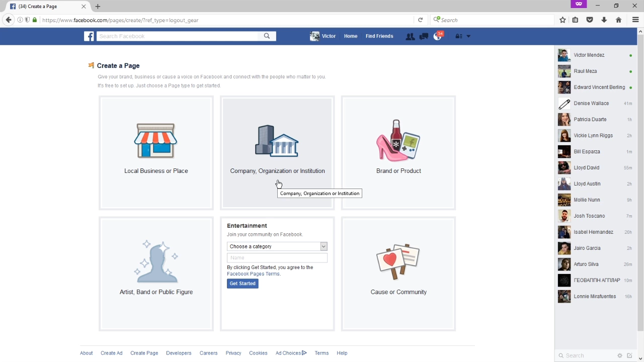
Task: Open chat with Raul Meza
Action: pos(596,71)
